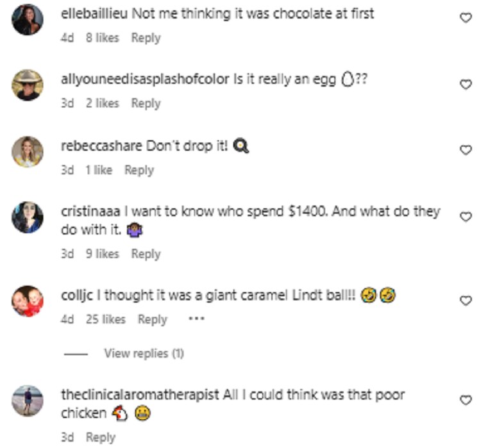This screenshot has height=448, width=481.
Task: Reply to theclinicalaromatherapist's comment
Action: [100, 437]
